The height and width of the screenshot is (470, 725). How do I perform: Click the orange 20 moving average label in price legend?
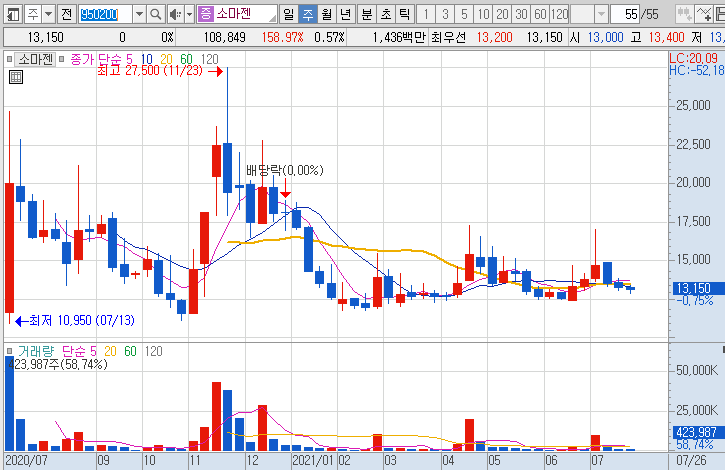coord(166,59)
